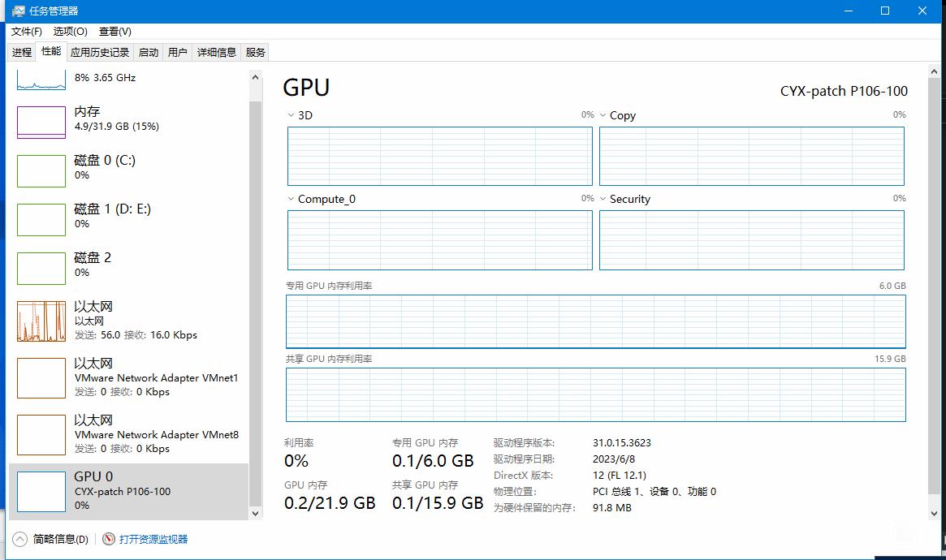Click the GPU 0 sidebar heading text
This screenshot has width=946, height=560.
pos(93,476)
